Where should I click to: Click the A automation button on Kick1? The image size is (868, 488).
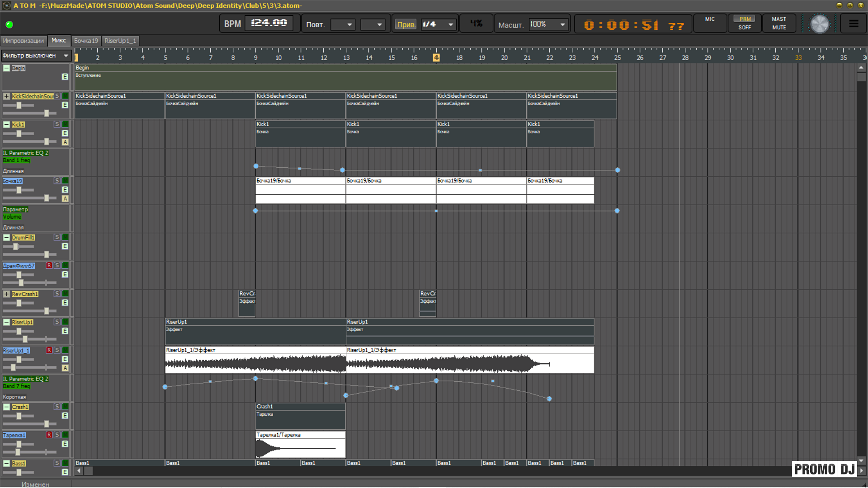(x=65, y=142)
